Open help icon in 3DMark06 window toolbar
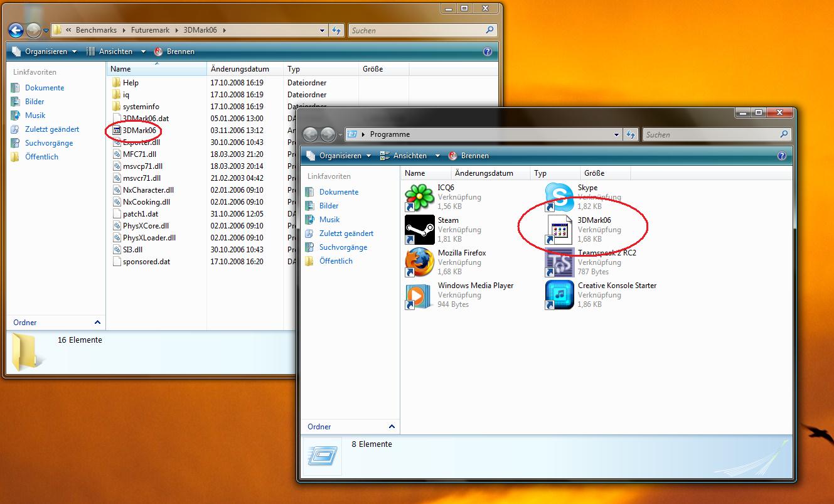The width and height of the screenshot is (834, 504). coord(488,51)
